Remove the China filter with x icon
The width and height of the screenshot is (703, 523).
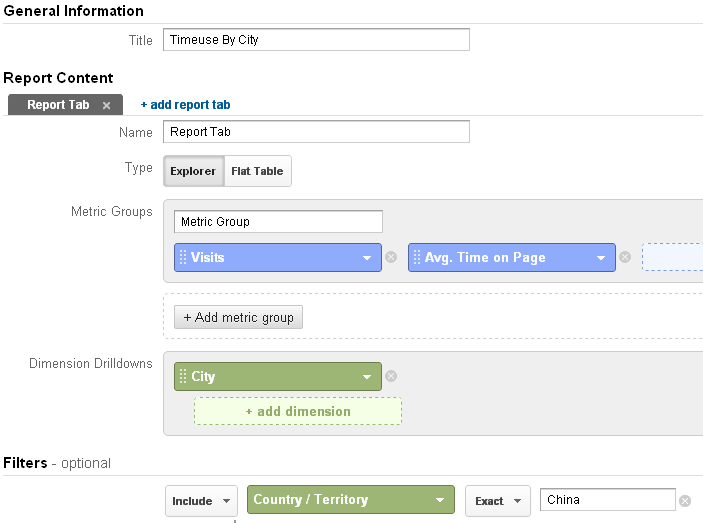click(685, 501)
